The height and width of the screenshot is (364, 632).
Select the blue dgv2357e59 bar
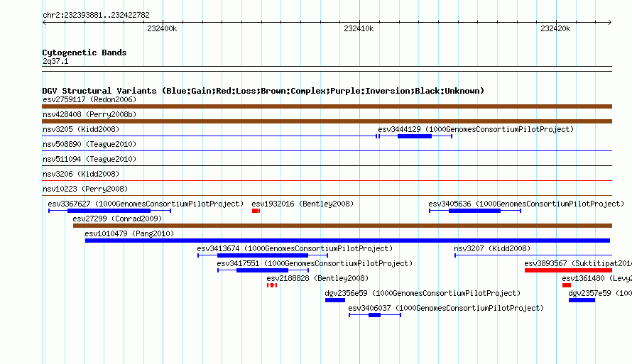point(582,300)
